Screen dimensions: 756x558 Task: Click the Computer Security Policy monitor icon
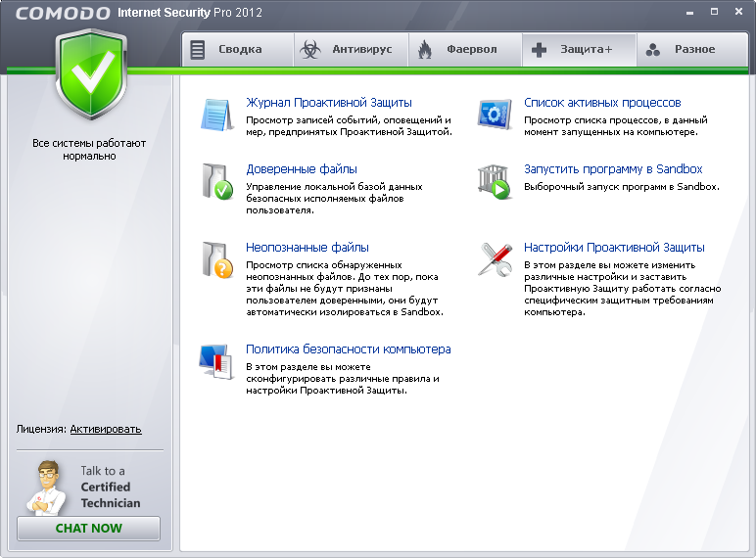tap(215, 361)
